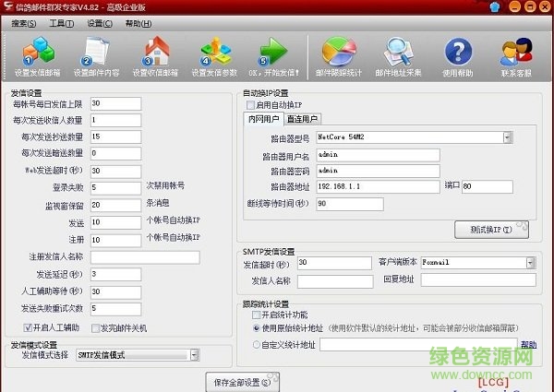554x392 pixels.
Task: Enable the 启用自动换IP checkbox
Action: [x=250, y=105]
